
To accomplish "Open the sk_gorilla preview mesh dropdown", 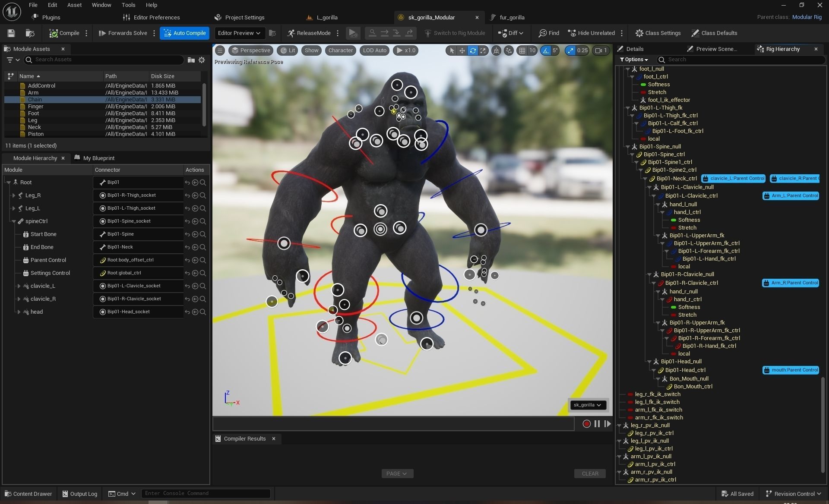I will tap(587, 405).
